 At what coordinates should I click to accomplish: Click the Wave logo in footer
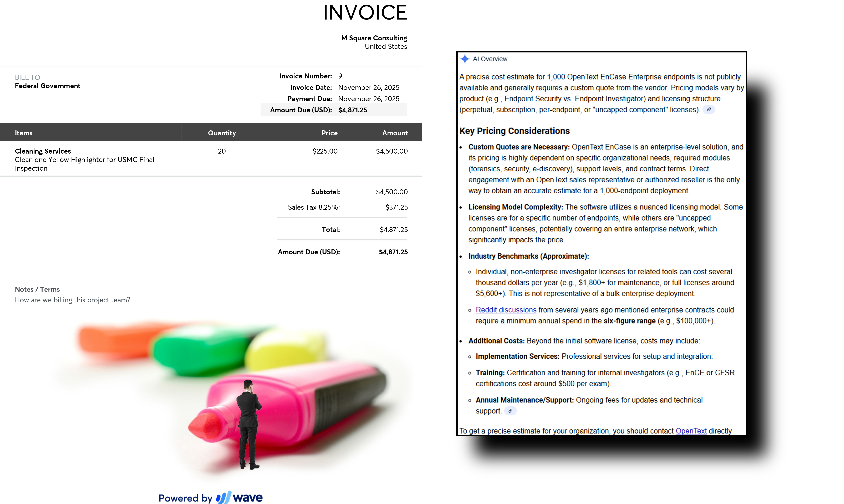240,498
